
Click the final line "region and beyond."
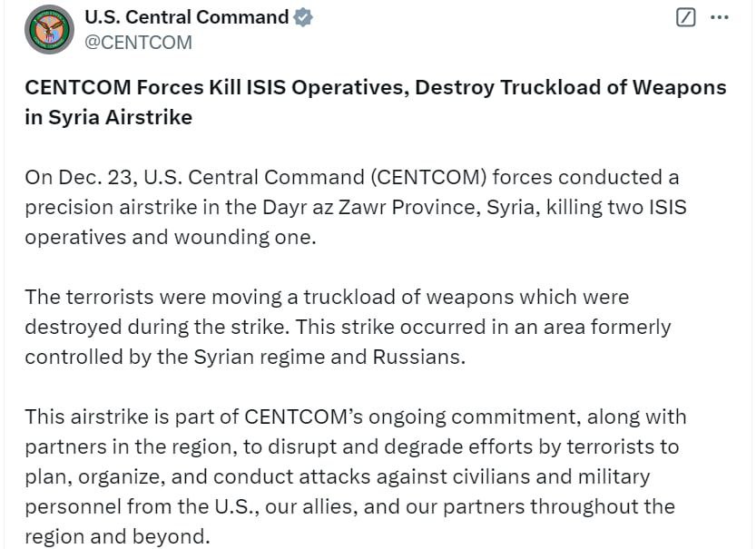[117, 536]
